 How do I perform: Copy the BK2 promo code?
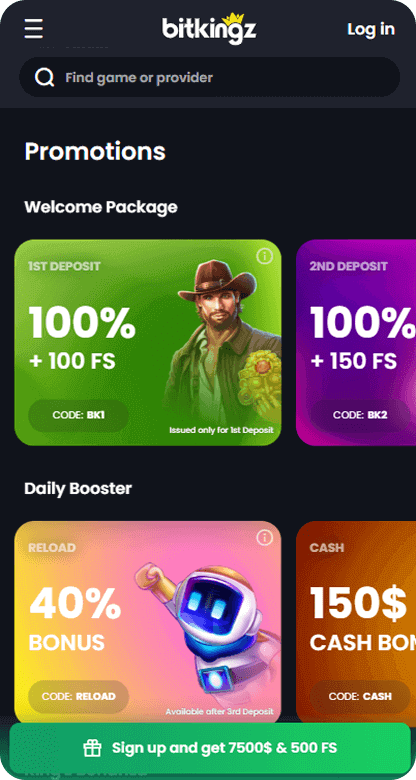(x=360, y=415)
